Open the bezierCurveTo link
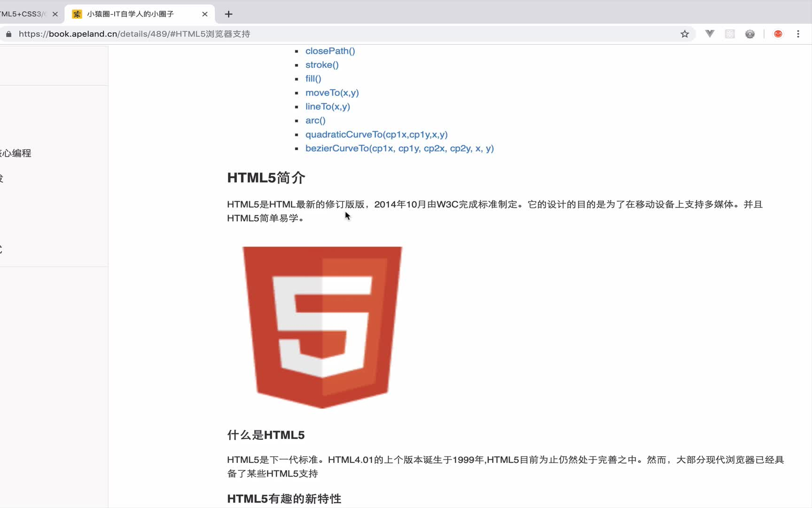812x508 pixels. pos(399,148)
